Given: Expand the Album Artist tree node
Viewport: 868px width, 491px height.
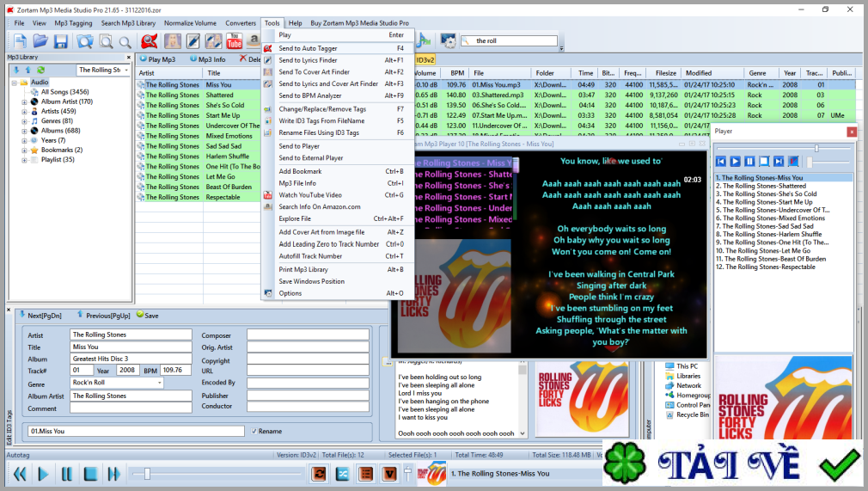Looking at the screenshot, I should point(24,101).
